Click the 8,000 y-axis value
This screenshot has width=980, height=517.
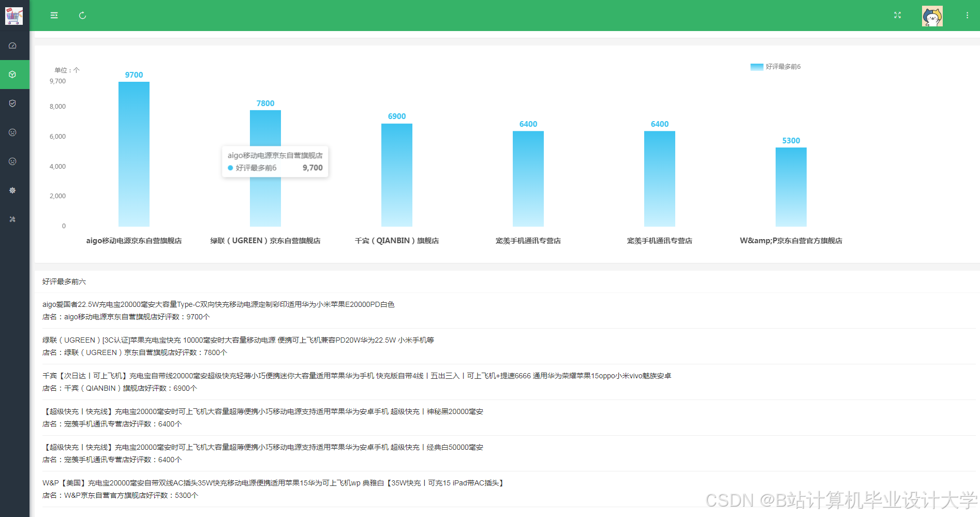pyautogui.click(x=57, y=107)
